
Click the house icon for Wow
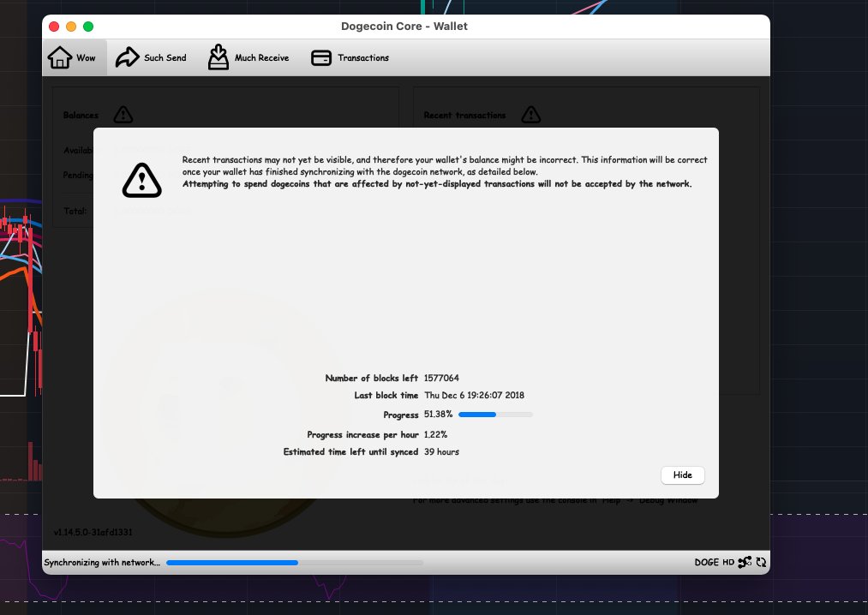(x=60, y=57)
